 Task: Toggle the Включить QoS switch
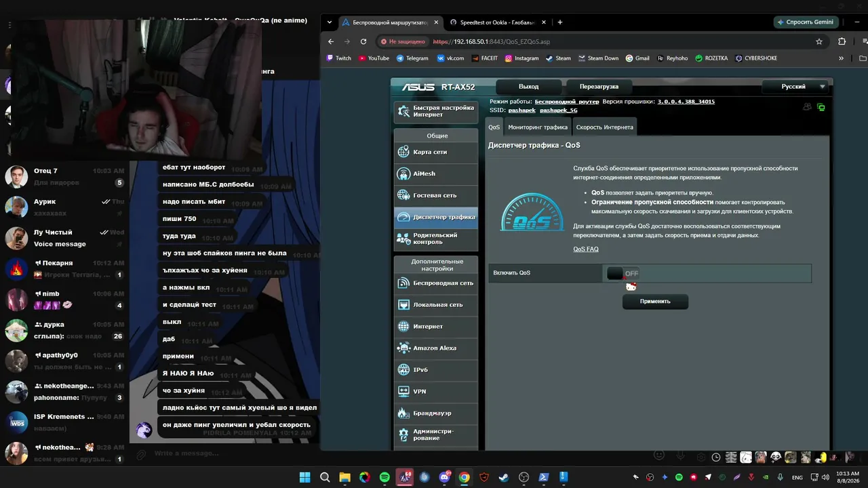tap(623, 273)
